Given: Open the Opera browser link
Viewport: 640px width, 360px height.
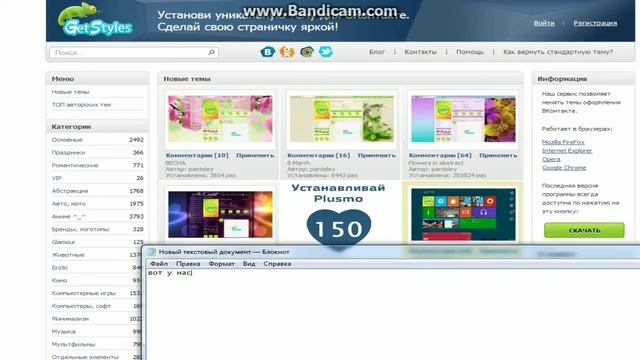Looking at the screenshot, I should [x=551, y=159].
